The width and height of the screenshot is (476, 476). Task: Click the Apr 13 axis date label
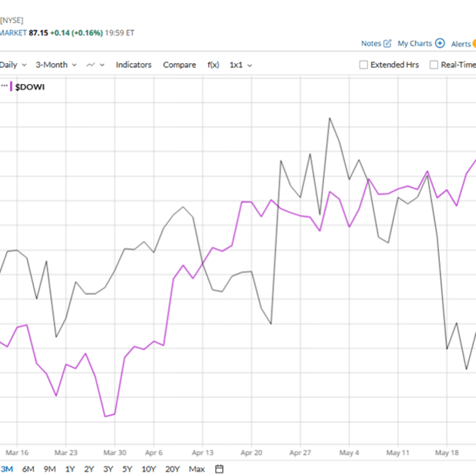(203, 453)
